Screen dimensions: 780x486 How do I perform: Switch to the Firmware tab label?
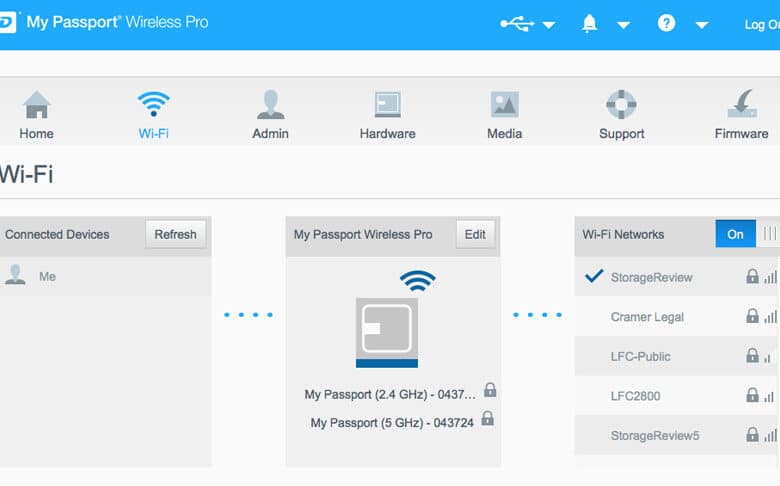click(741, 134)
